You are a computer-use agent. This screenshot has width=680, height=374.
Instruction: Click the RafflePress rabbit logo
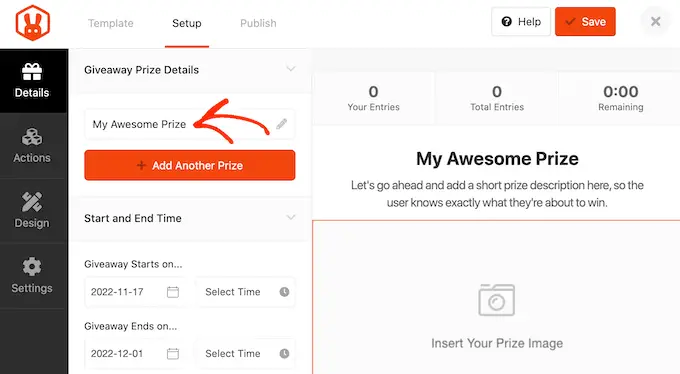pos(33,23)
